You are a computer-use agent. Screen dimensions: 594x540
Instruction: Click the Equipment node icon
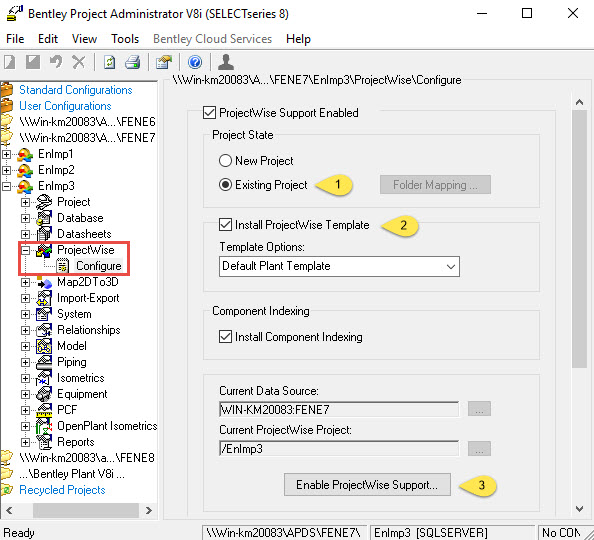[44, 394]
